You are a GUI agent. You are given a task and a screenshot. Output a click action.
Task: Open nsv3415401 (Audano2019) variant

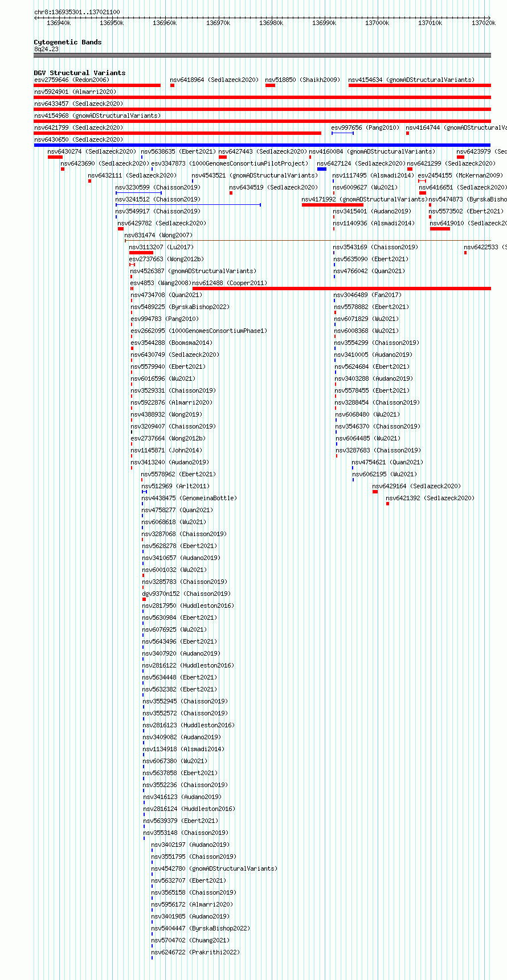click(x=373, y=212)
